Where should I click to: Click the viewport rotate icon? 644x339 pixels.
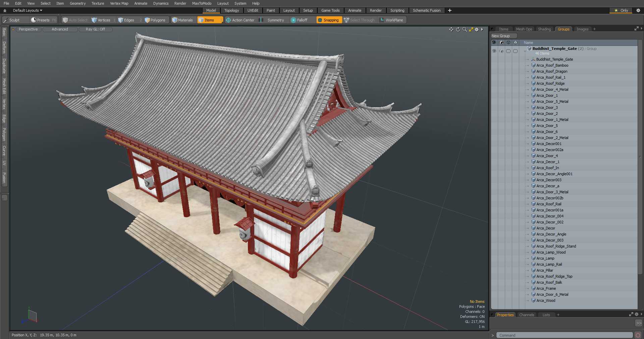point(458,29)
